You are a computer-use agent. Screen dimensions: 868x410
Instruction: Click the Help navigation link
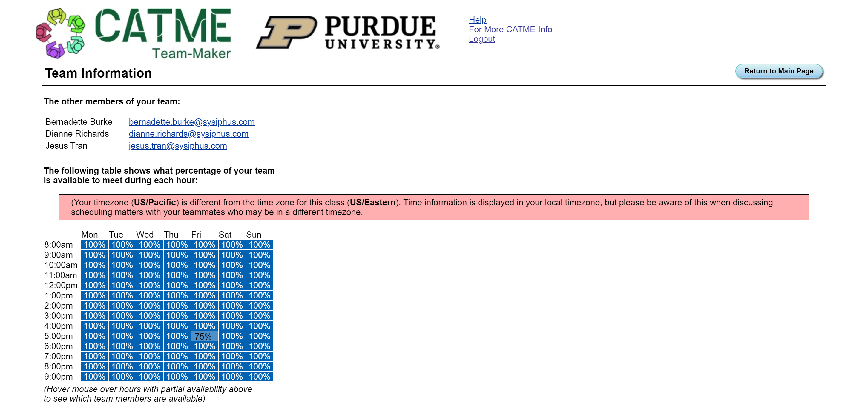coord(478,19)
